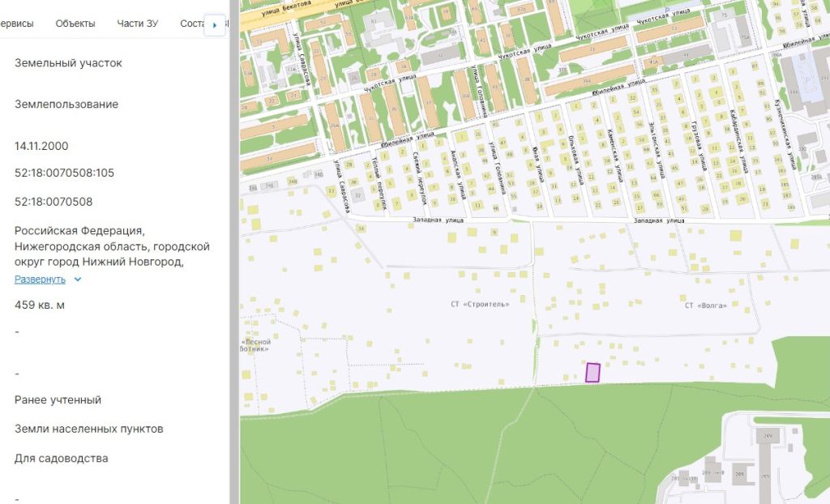Click cadastral number 52:18:0070508:105
830x504 pixels.
(x=64, y=173)
